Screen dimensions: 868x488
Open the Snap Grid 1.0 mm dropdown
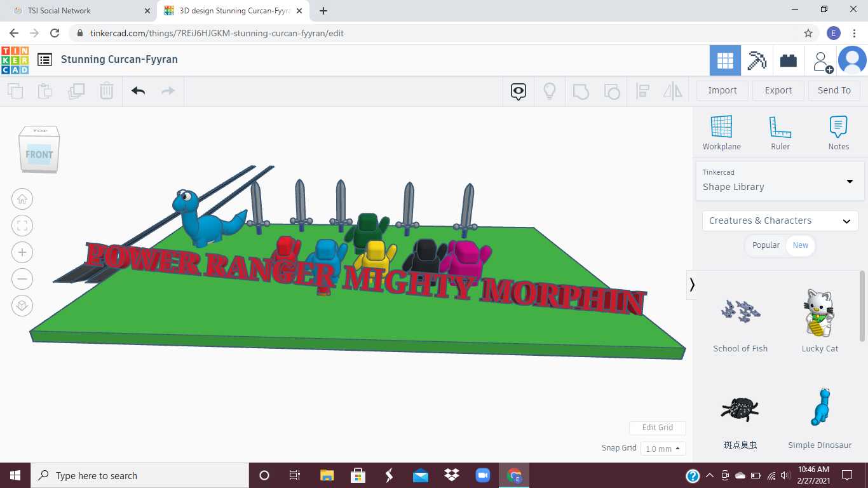click(x=663, y=449)
